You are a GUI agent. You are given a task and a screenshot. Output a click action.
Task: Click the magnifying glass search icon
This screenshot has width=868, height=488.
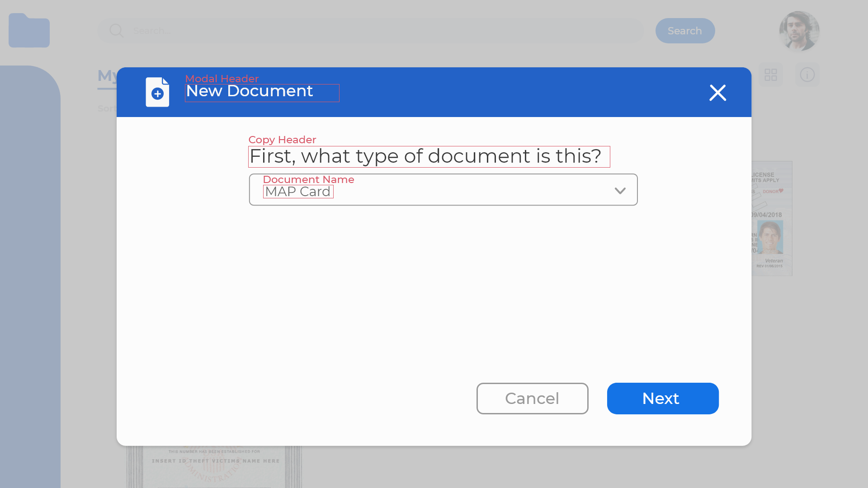[x=116, y=31]
